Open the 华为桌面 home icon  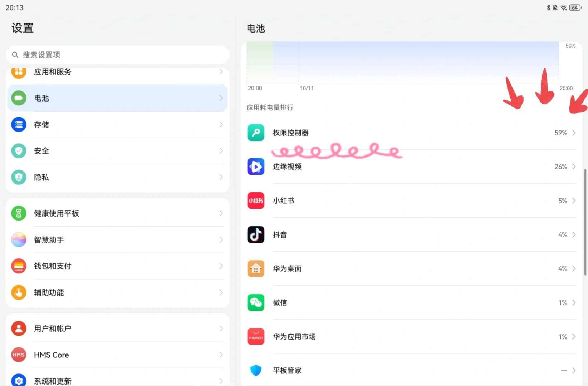256,268
